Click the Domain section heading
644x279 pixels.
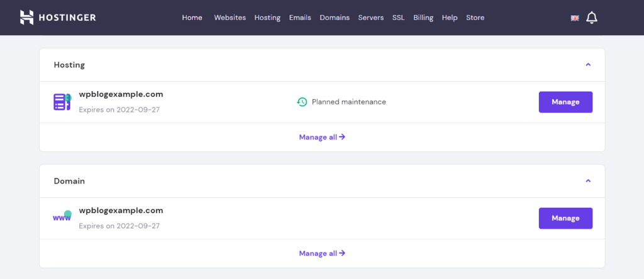[x=69, y=181]
